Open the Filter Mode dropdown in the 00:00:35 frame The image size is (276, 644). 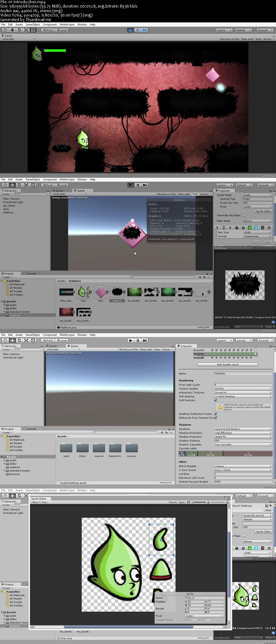pos(257,221)
